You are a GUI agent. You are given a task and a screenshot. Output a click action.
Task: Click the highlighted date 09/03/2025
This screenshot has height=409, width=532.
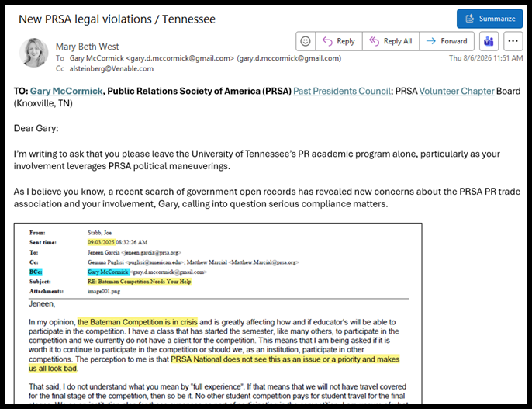[101, 242]
